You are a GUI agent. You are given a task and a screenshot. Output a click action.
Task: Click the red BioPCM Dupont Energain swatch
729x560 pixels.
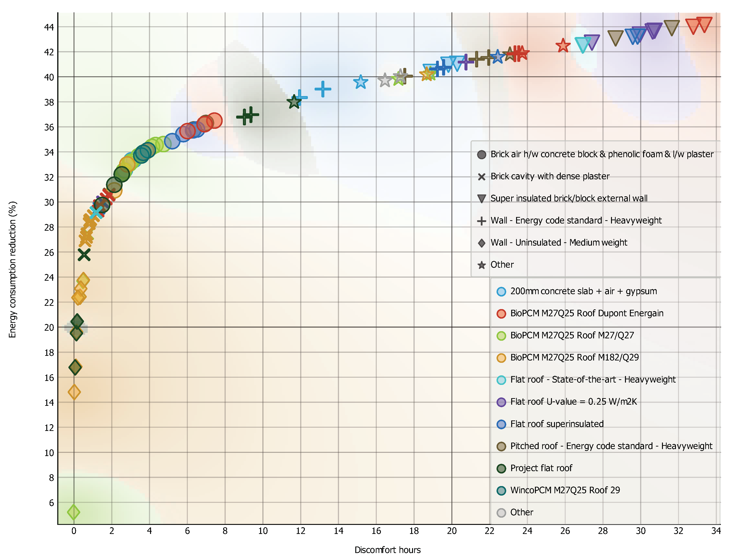[x=501, y=314]
